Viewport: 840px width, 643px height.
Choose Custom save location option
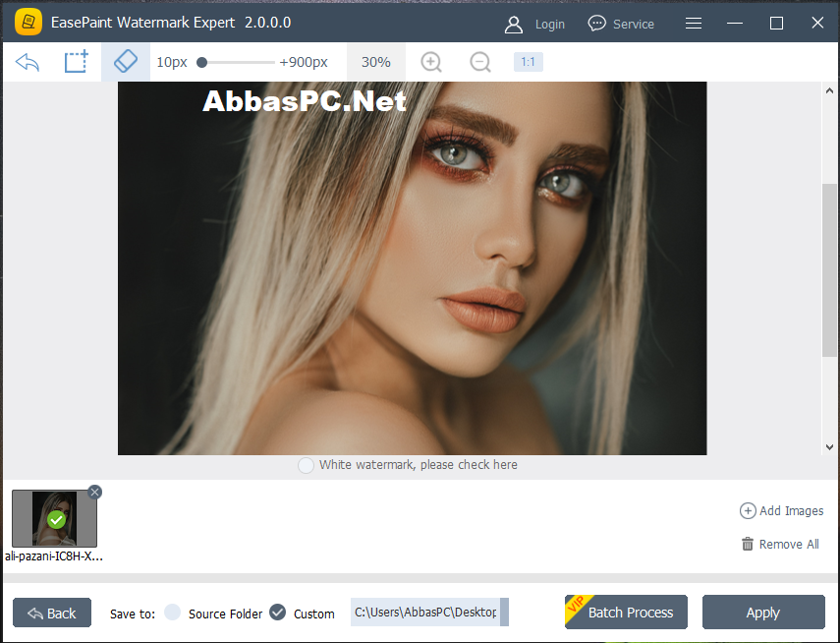pyautogui.click(x=277, y=612)
